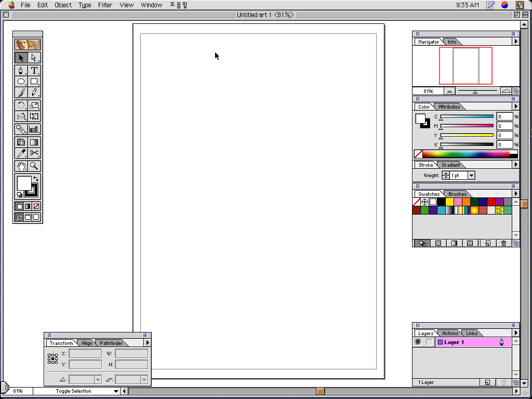Open the status bar Toggle Selection popup
The height and width of the screenshot is (399, 532).
[116, 391]
